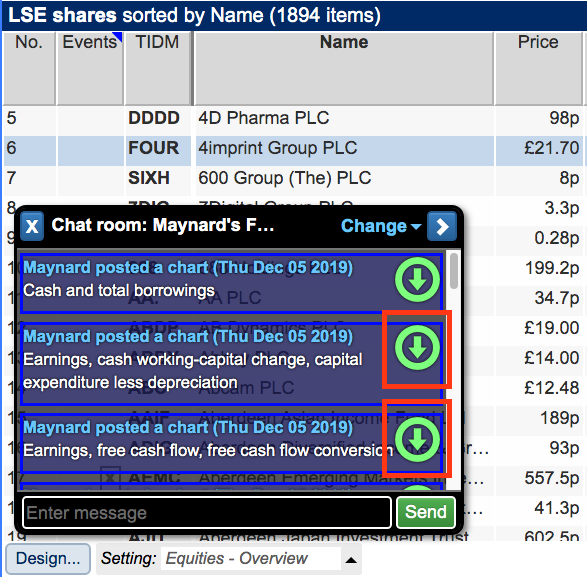Select the 4D Pharma PLC row
This screenshot has height=577, width=587.
(x=293, y=118)
